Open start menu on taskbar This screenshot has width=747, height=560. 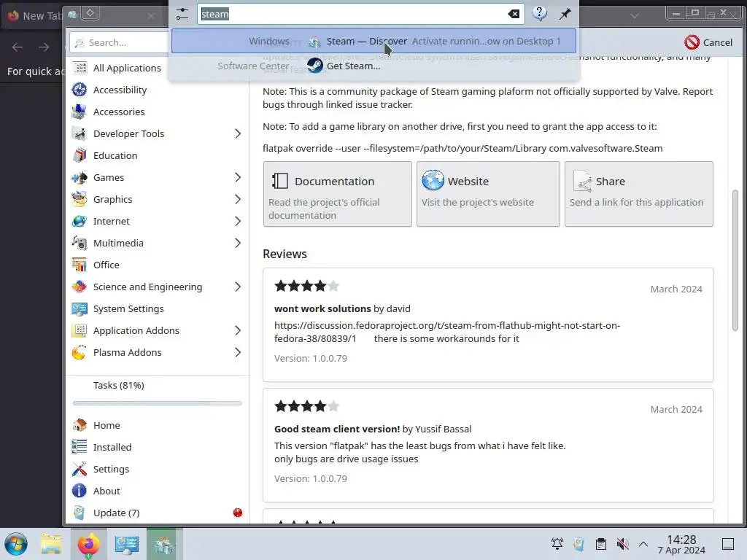(16, 544)
